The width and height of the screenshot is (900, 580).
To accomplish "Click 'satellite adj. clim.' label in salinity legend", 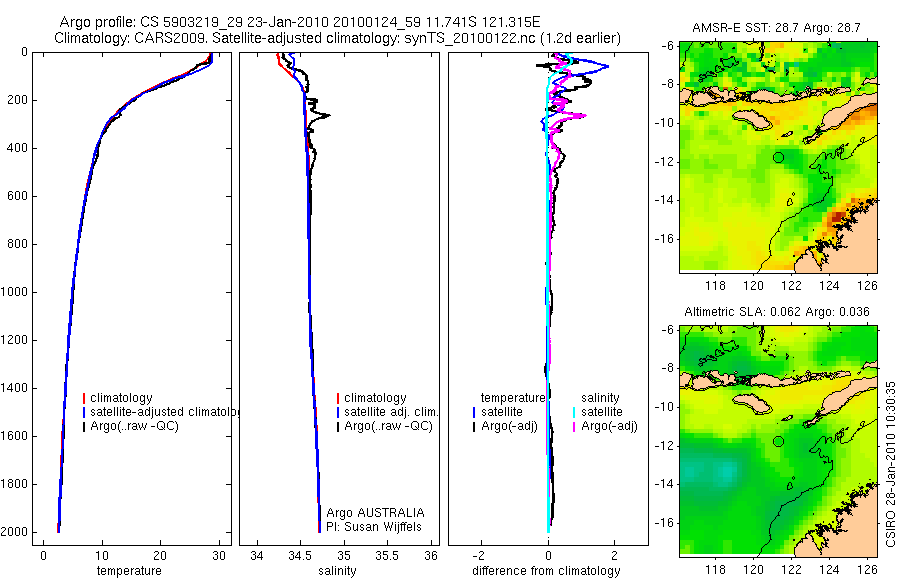I will (x=391, y=412).
